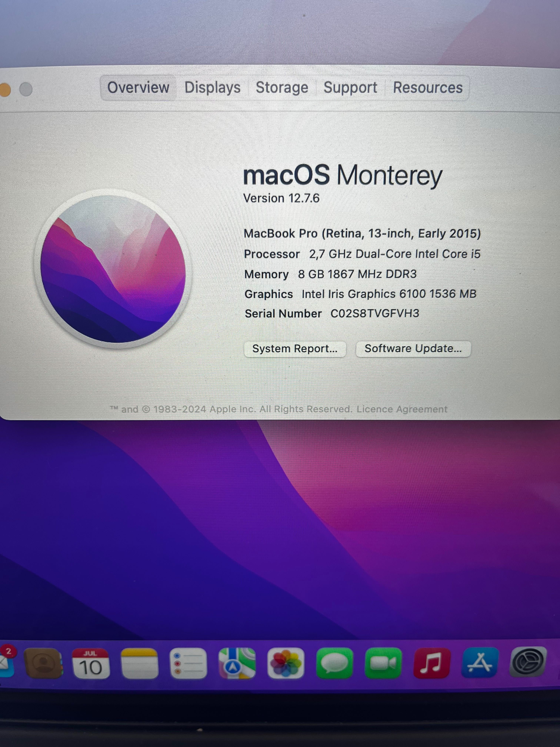The height and width of the screenshot is (747, 560).
Task: Open the Messages app in the Dock
Action: point(334,663)
